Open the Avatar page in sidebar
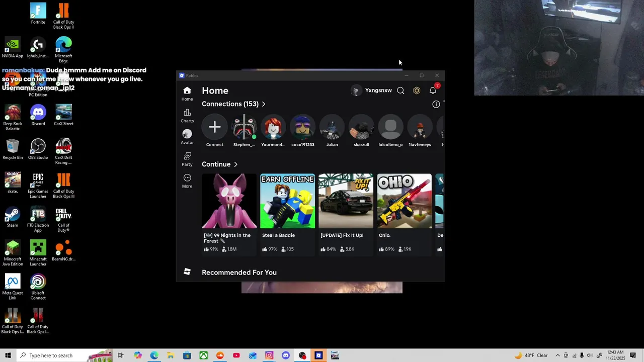This screenshot has height=362, width=644. coord(187,137)
